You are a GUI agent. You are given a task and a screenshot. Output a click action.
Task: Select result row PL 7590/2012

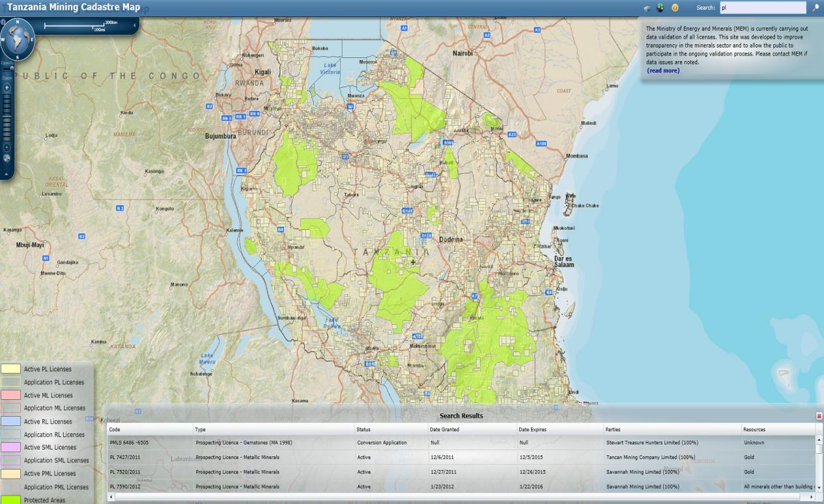point(461,486)
